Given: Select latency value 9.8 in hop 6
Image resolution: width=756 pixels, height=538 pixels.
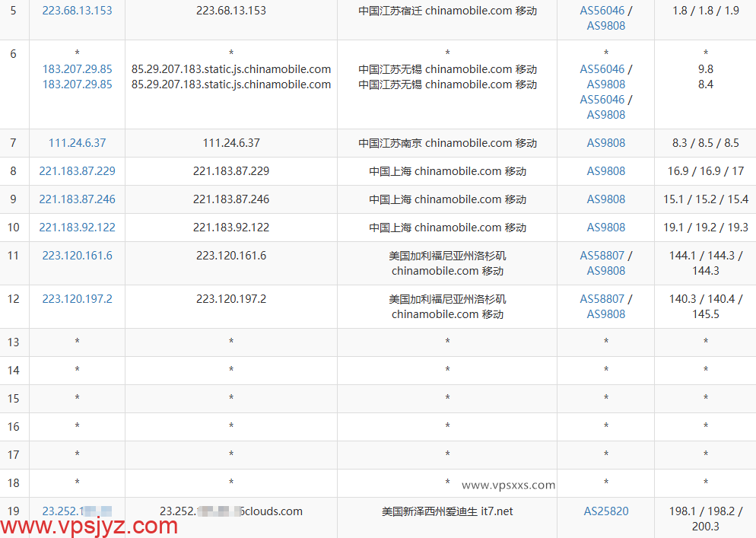Looking at the screenshot, I should pos(705,69).
